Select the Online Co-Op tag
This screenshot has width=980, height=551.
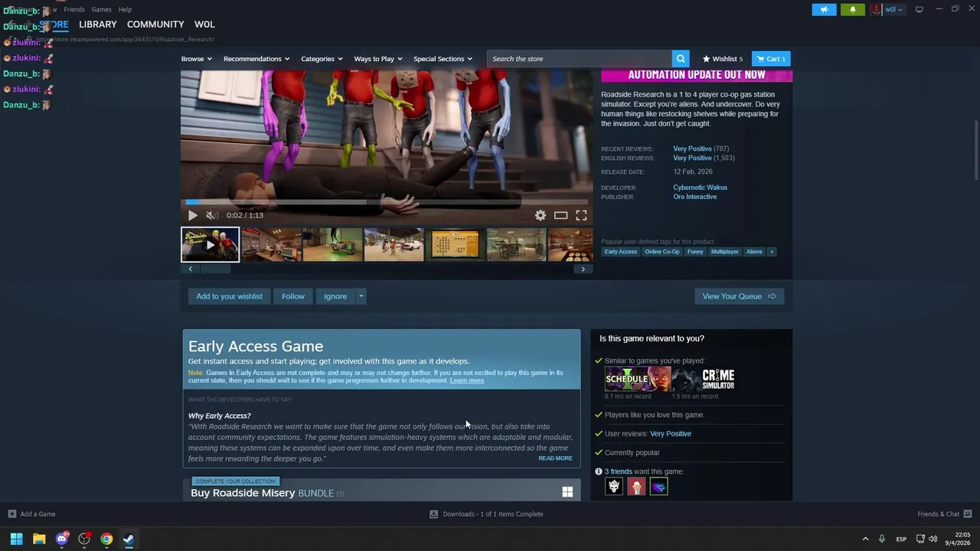click(662, 252)
